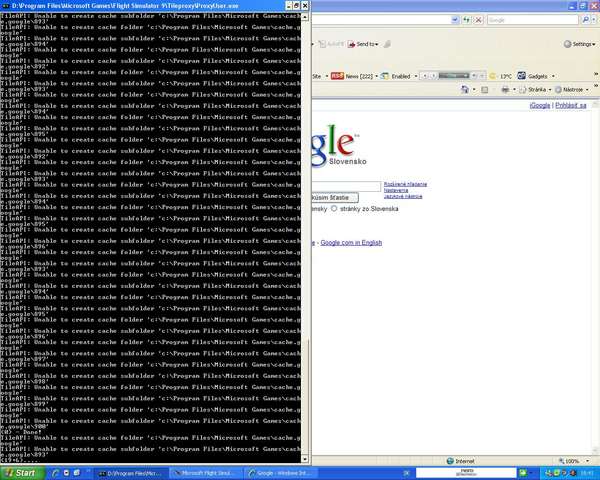Image resolution: width=600 pixels, height=480 pixels.
Task: Click the browser's Google search box at top right
Action: coord(533,20)
